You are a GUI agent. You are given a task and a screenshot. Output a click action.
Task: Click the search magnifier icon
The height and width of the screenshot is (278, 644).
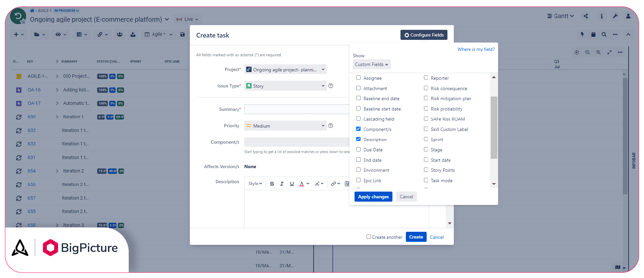pos(604,34)
